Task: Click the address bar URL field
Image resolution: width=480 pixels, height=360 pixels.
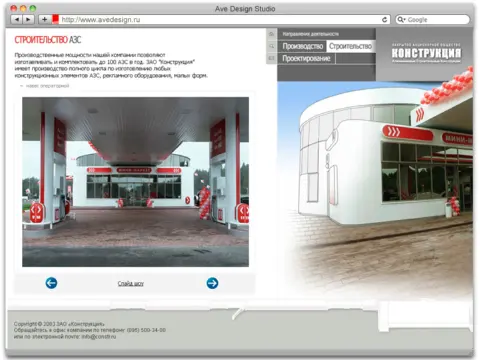Action: point(220,20)
